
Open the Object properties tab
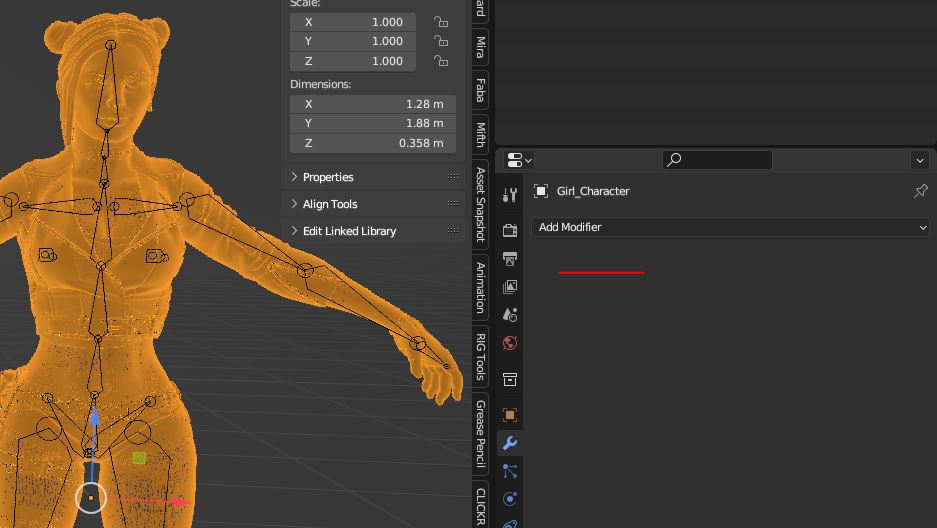510,415
